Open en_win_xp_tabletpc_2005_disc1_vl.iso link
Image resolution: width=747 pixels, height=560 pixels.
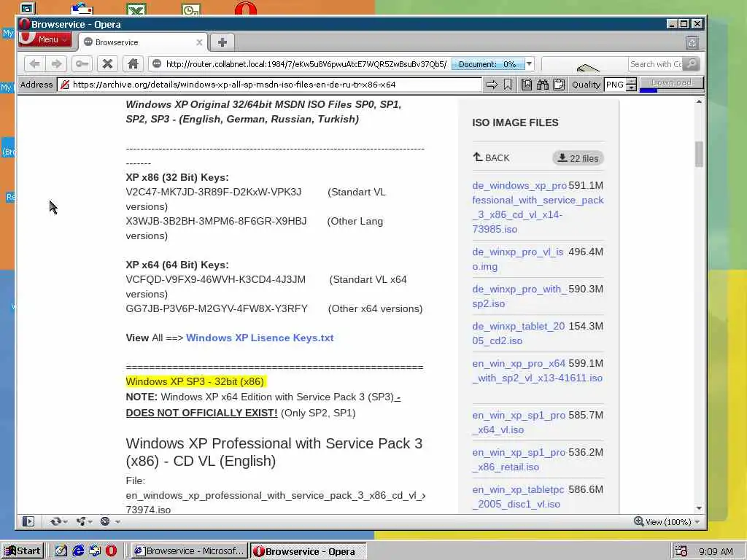click(519, 497)
